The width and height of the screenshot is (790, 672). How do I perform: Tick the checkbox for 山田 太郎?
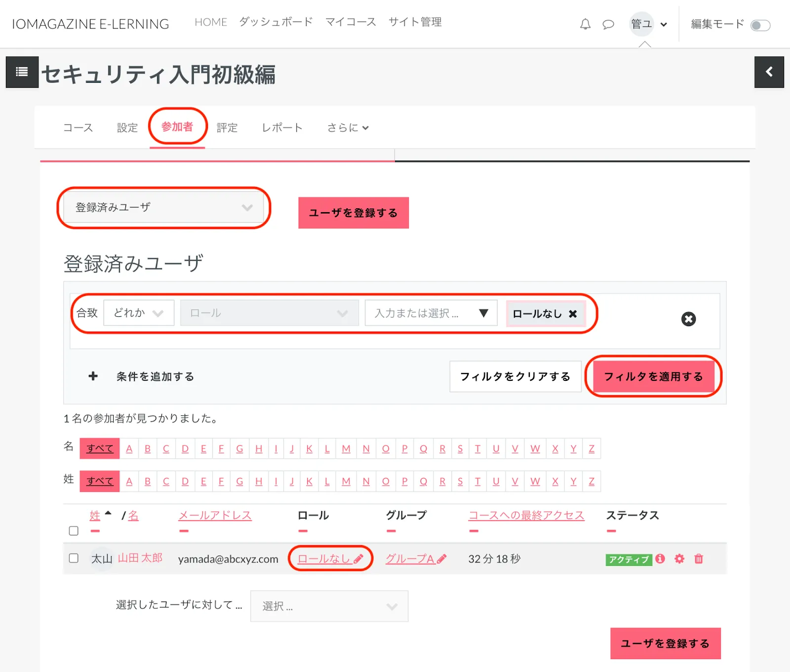point(74,558)
